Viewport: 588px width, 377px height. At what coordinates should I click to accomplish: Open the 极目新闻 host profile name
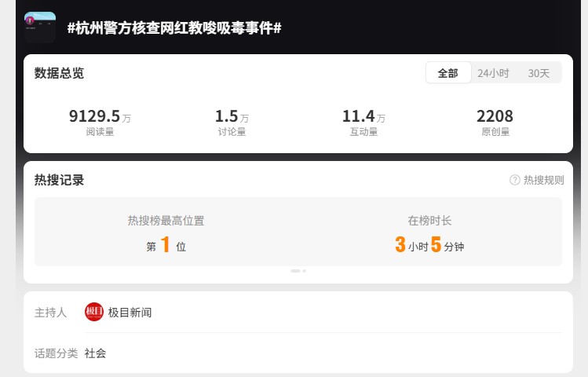pyautogui.click(x=130, y=313)
